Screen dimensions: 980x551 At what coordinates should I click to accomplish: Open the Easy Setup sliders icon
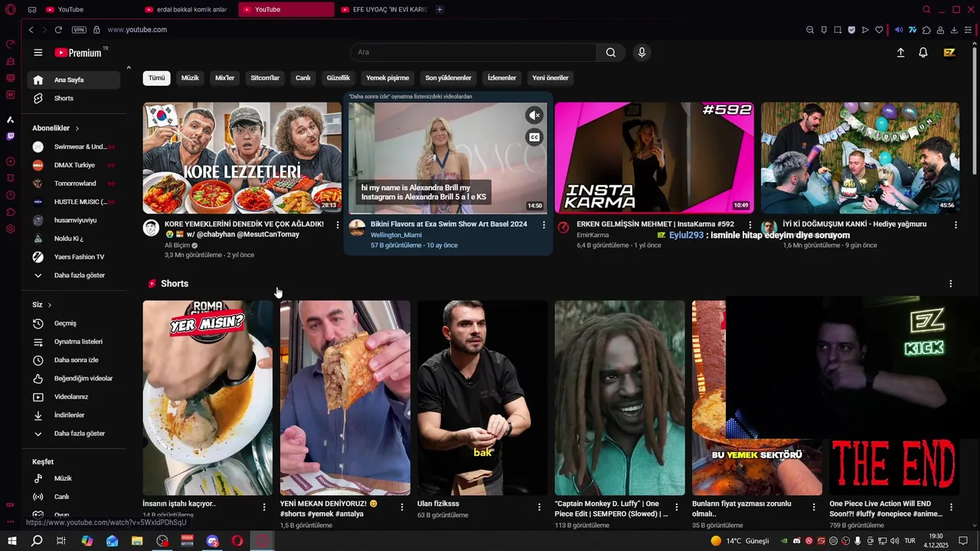(x=969, y=30)
